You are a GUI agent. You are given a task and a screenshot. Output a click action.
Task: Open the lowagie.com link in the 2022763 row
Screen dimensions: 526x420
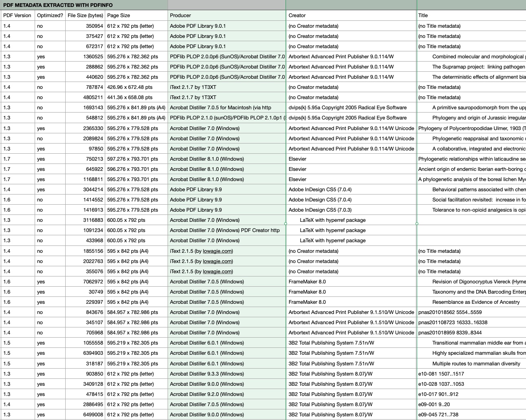[217, 261]
